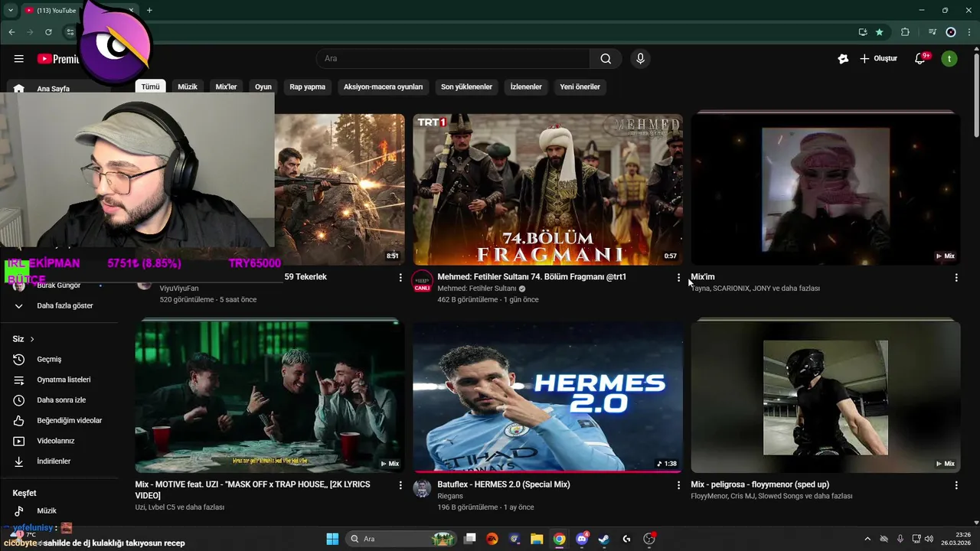Select the Tümü filter chip
Image resolution: width=980 pixels, height=551 pixels.
[x=151, y=86]
